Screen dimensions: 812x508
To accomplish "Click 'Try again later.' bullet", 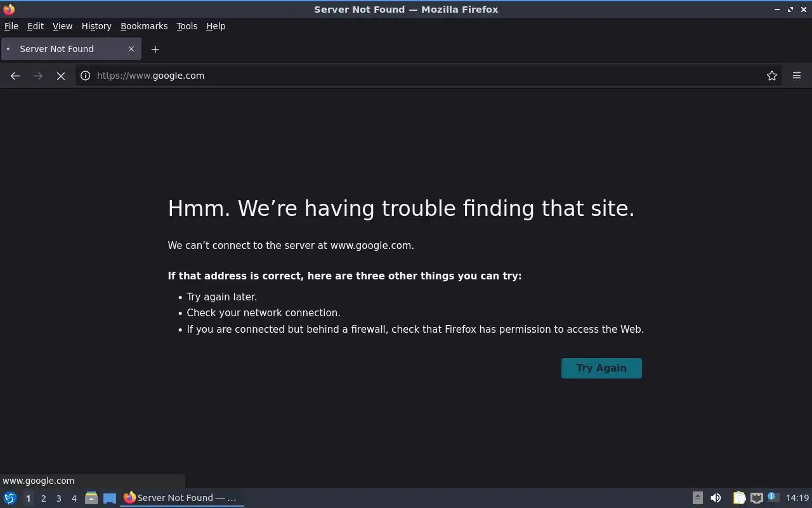I will point(221,297).
